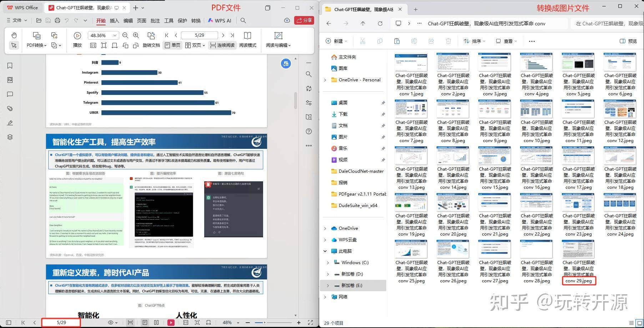This screenshot has height=328, width=644.
Task: Toggle 连续阅读 continuous reading
Action: (x=222, y=45)
